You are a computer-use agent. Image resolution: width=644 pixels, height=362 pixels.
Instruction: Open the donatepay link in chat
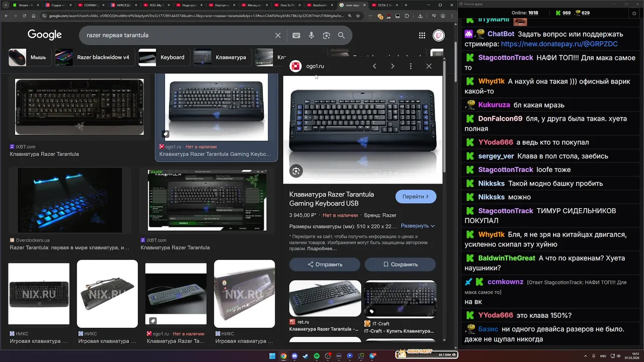559,44
